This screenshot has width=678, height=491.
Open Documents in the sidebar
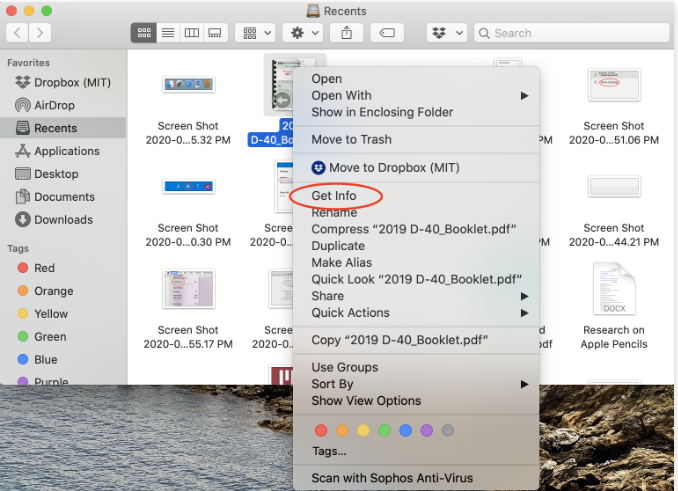tap(63, 197)
